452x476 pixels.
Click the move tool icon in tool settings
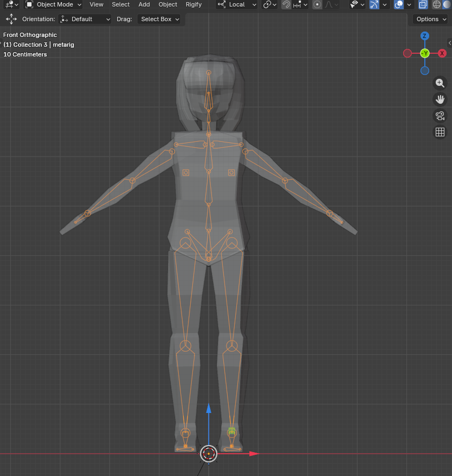click(11, 19)
